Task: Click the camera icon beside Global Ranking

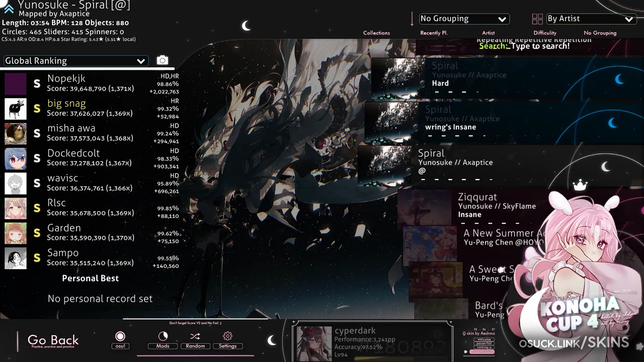Action: (162, 60)
